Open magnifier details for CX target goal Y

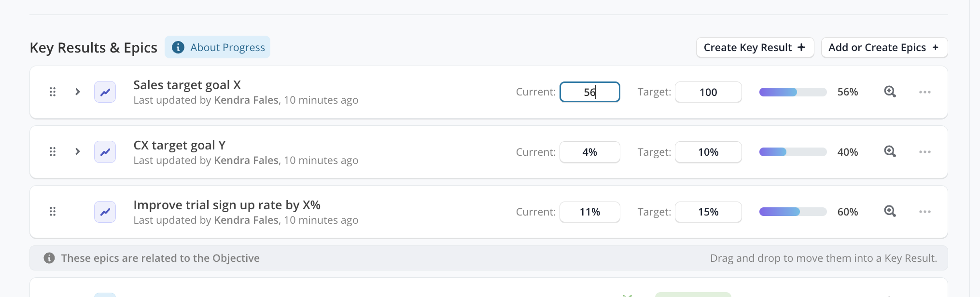(x=890, y=152)
